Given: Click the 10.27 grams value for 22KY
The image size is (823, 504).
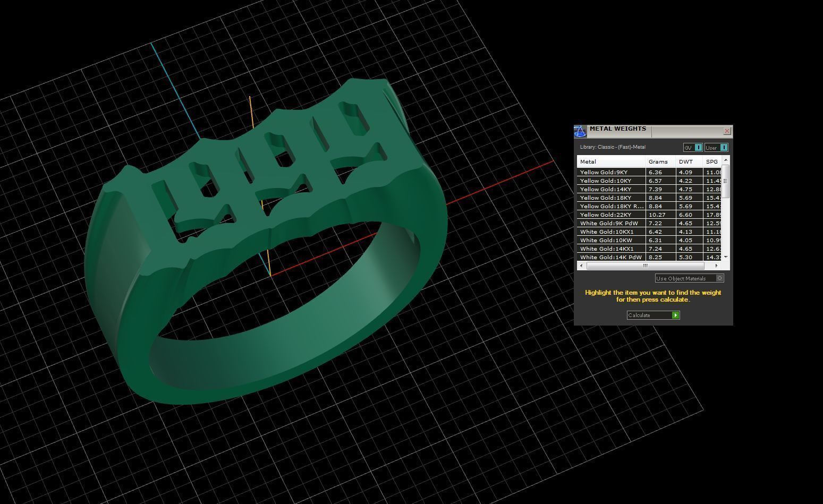Looking at the screenshot, I should [657, 215].
